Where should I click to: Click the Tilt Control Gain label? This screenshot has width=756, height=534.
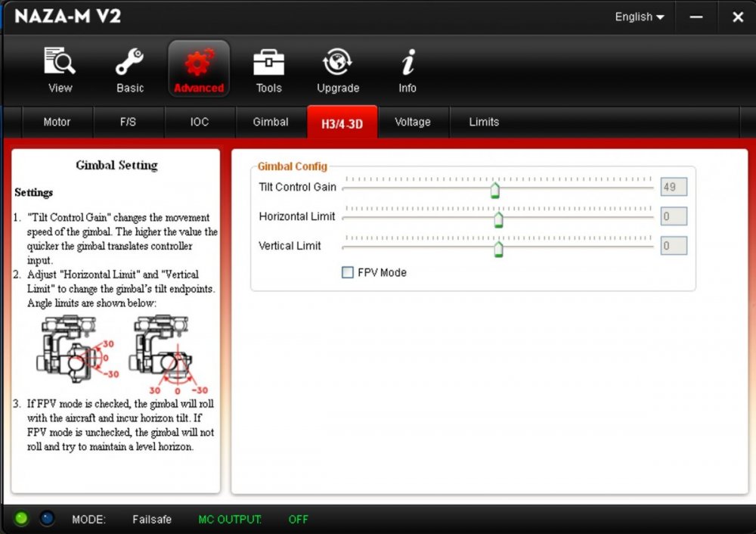[297, 187]
